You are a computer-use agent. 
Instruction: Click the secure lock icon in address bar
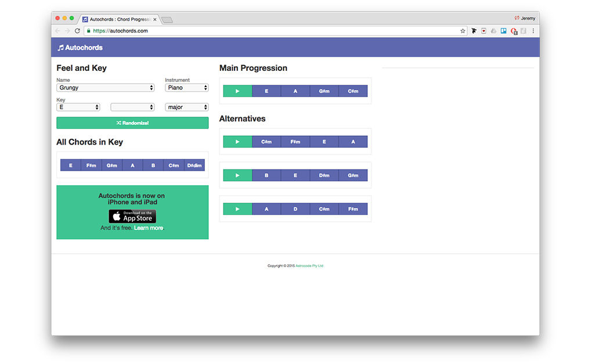click(89, 31)
